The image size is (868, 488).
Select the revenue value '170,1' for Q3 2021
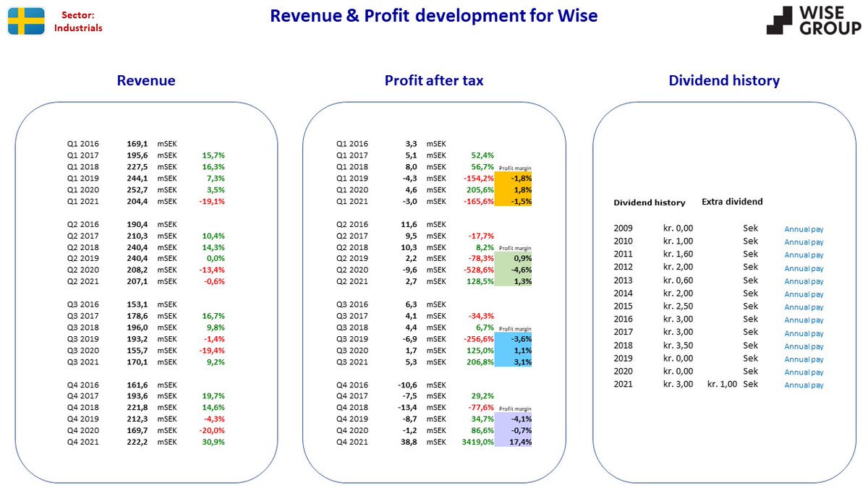138,363
